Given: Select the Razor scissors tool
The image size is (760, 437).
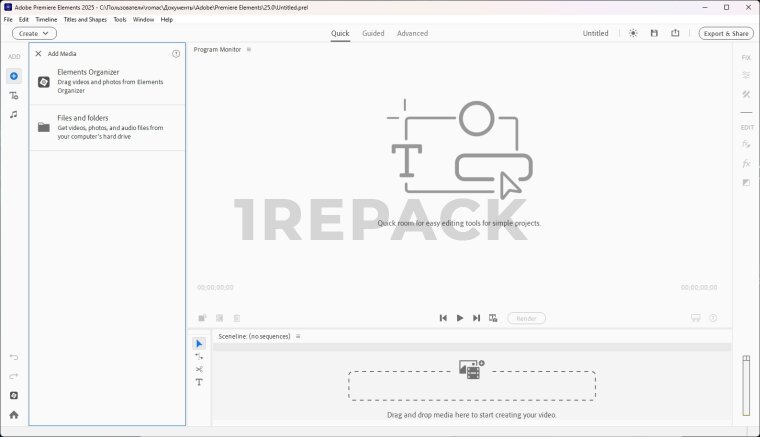Looking at the screenshot, I should 199,369.
